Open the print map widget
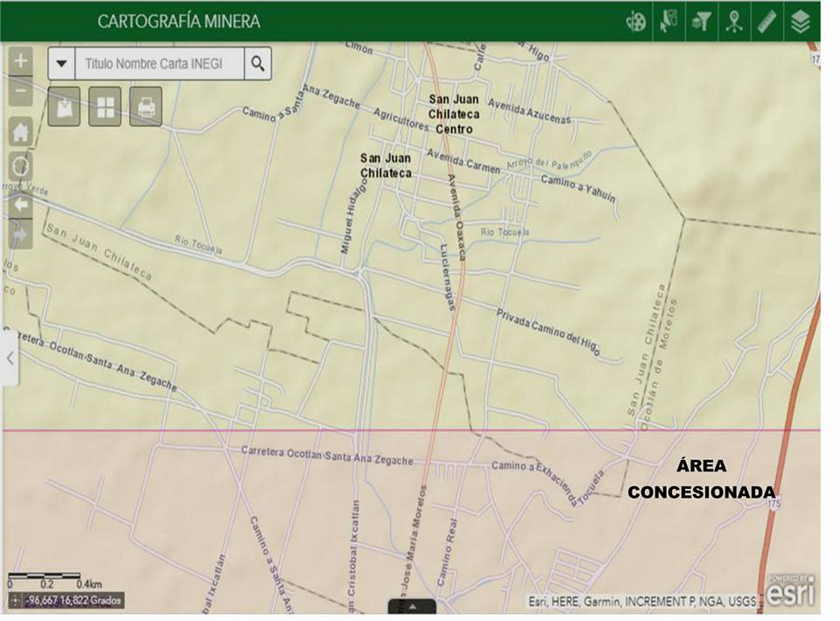Viewport: 840px width, 621px height. coord(146,107)
